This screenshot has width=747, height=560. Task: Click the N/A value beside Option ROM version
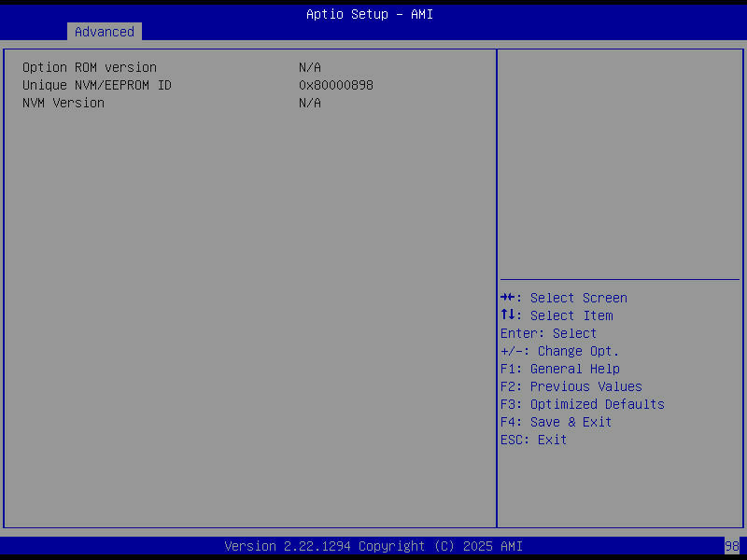309,66
